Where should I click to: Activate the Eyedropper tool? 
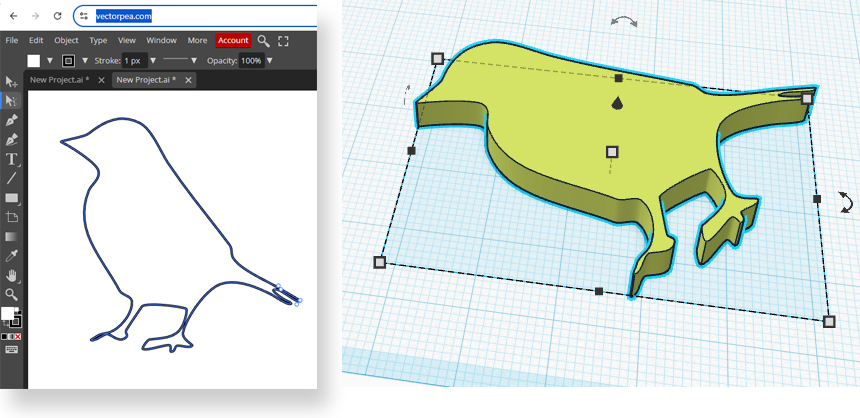coord(12,256)
